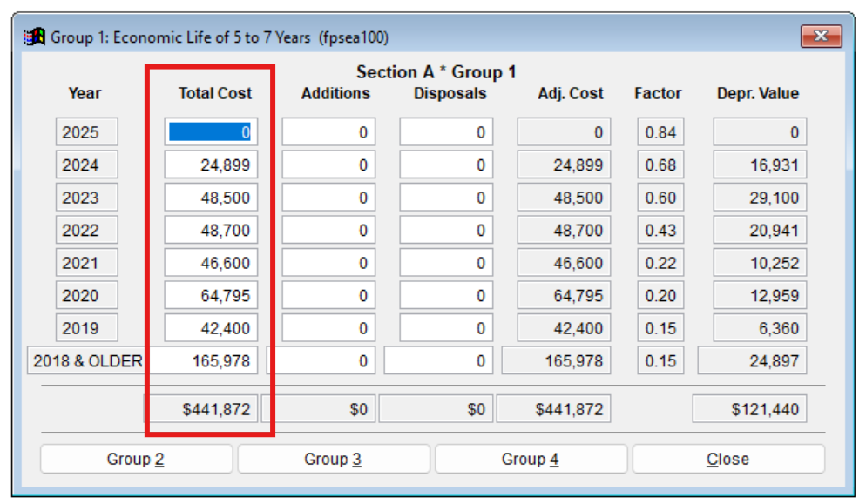This screenshot has height=504, width=866.
Task: Select the 2025 Total Cost field
Action: 211,132
